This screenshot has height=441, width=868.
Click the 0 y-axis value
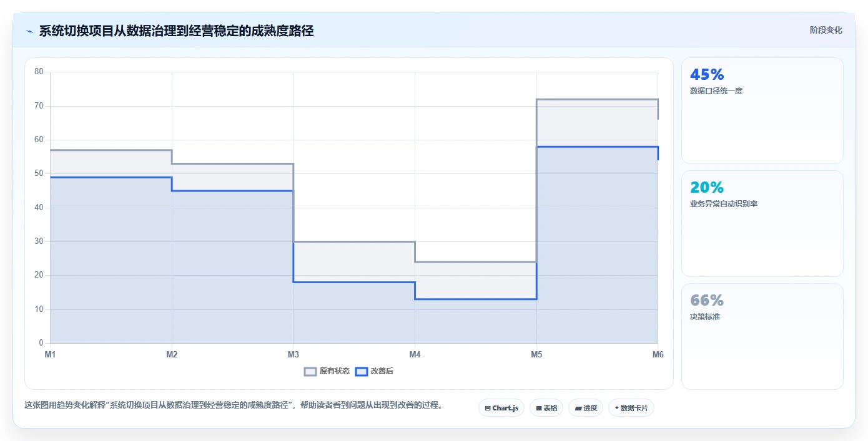click(x=41, y=343)
